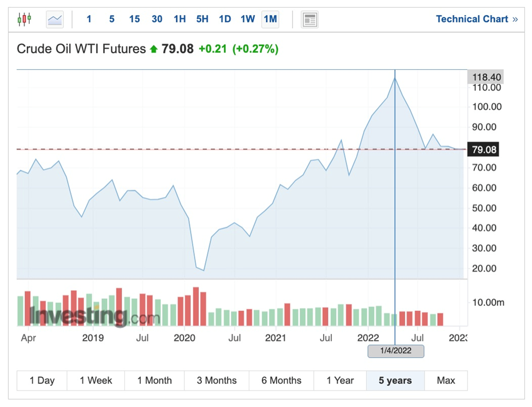Image resolution: width=532 pixels, height=407 pixels.
Task: Set chart interval to 5 minutes
Action: click(112, 19)
